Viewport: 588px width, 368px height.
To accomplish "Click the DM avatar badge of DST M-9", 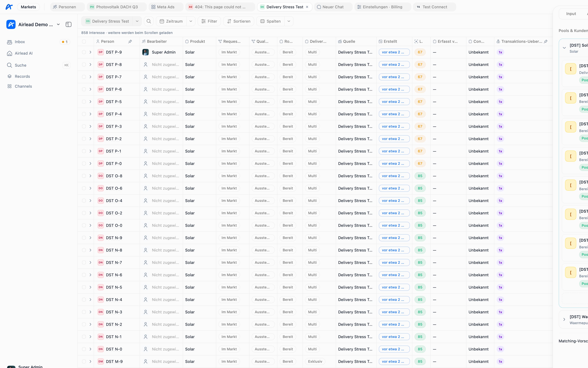I will [x=101, y=361].
